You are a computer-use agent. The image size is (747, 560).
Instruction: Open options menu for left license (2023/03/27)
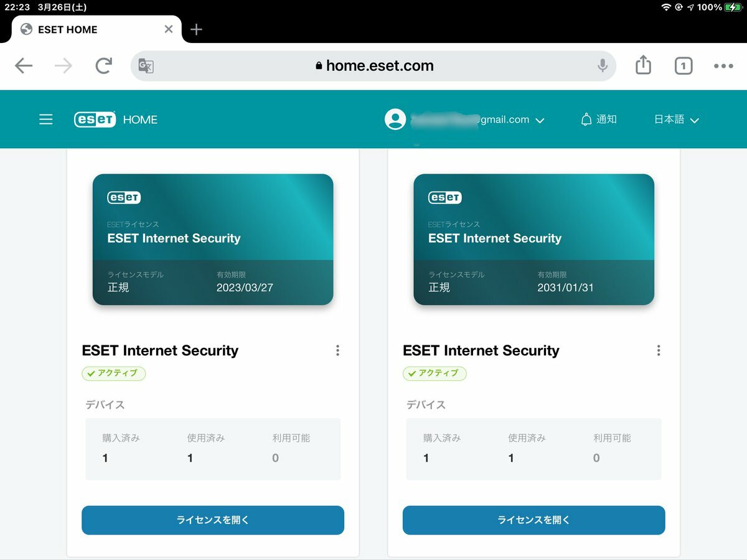[x=337, y=350]
